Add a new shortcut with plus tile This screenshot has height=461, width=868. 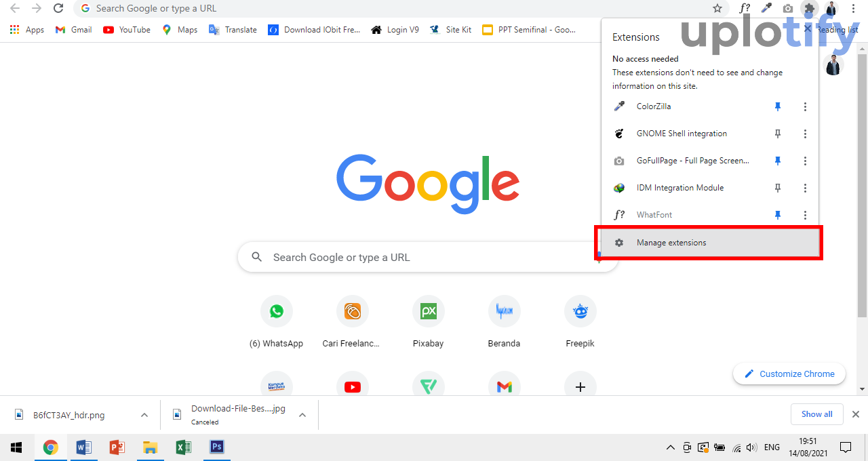[x=580, y=385]
